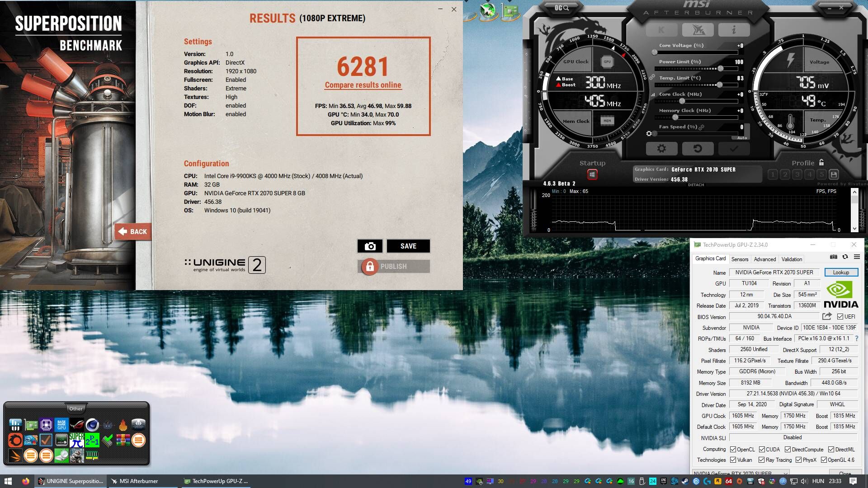868x488 pixels.
Task: Toggle Auto fan speed mode
Action: click(742, 138)
